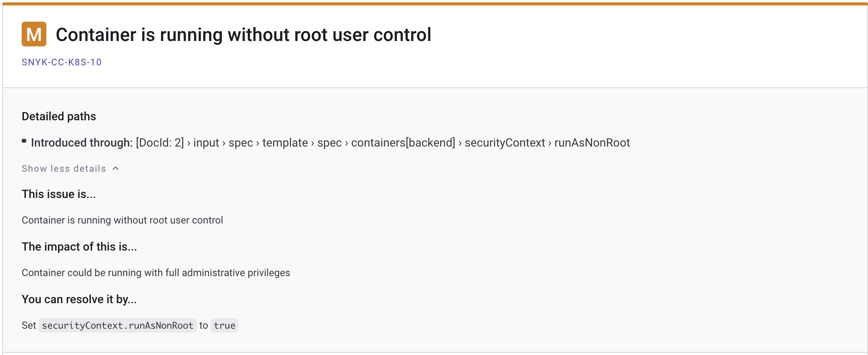Click the [DocId: 2] path segment
868x355 pixels.
(x=160, y=143)
